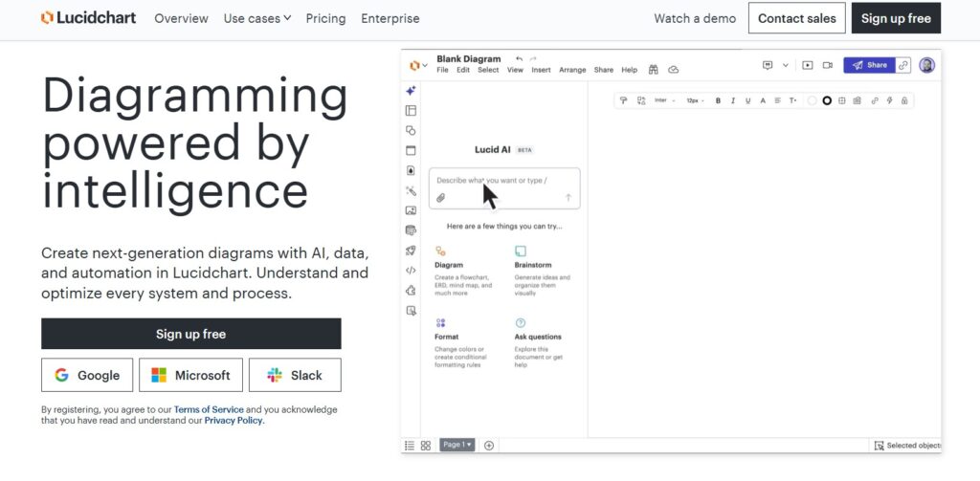Open the Shapes library icon in sidebar
Screen dimensions: 980x481
(411, 131)
